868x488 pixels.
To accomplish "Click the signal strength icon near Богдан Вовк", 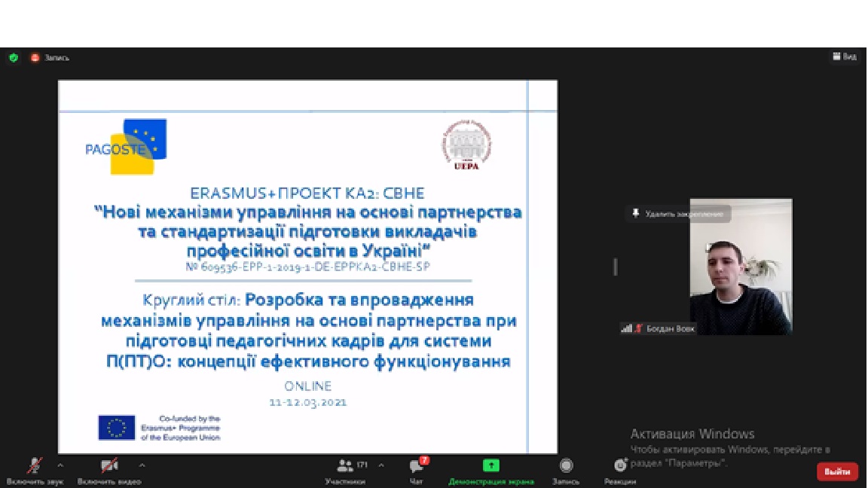I will point(626,328).
